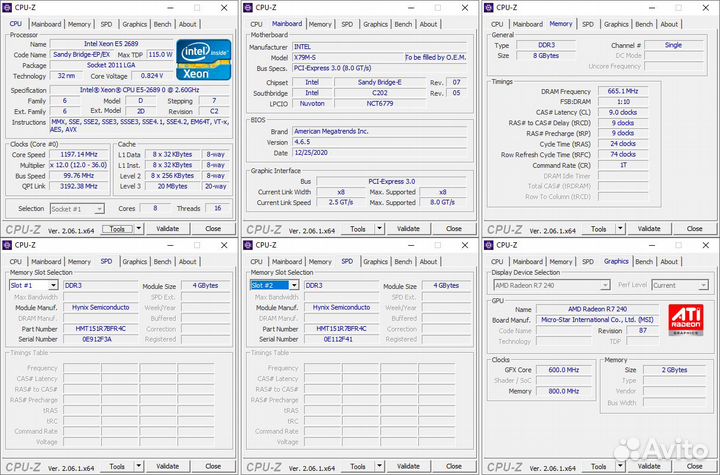Click the CPU-Z title bar icon of the Slot #2 SPD window
Screen dimensions: 720x475
(248, 245)
